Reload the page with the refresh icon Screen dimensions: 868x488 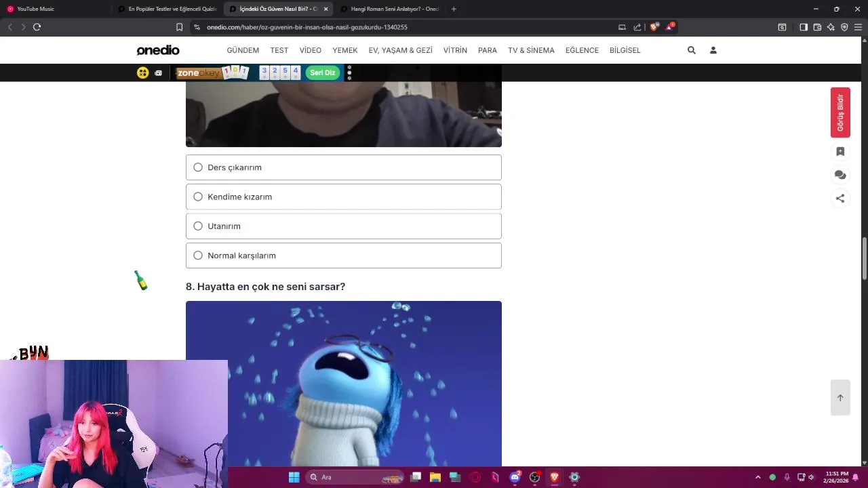point(37,27)
